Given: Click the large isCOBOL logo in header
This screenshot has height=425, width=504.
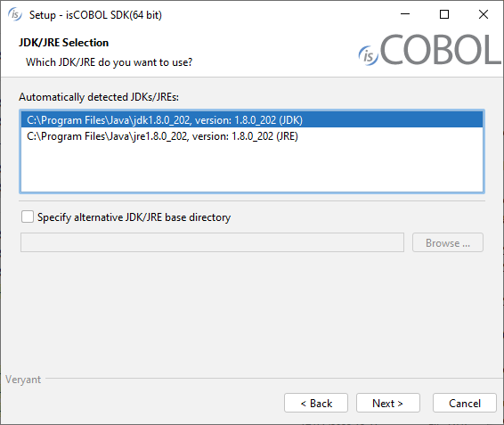Looking at the screenshot, I should point(429,50).
